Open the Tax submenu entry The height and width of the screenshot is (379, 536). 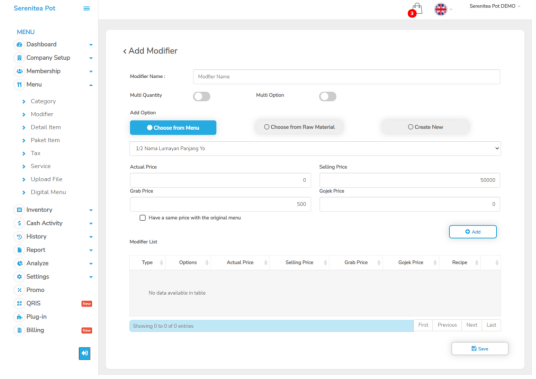(x=36, y=153)
